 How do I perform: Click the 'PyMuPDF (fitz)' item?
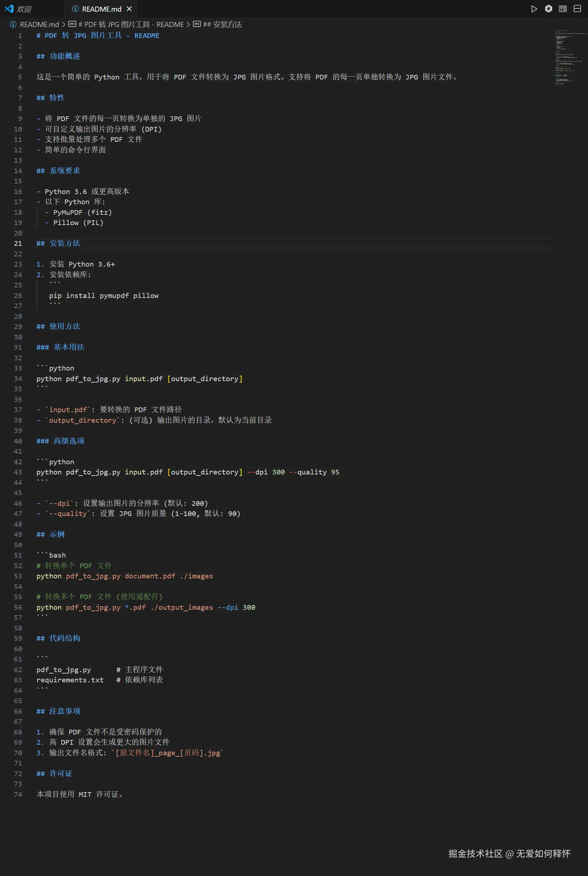coord(82,212)
